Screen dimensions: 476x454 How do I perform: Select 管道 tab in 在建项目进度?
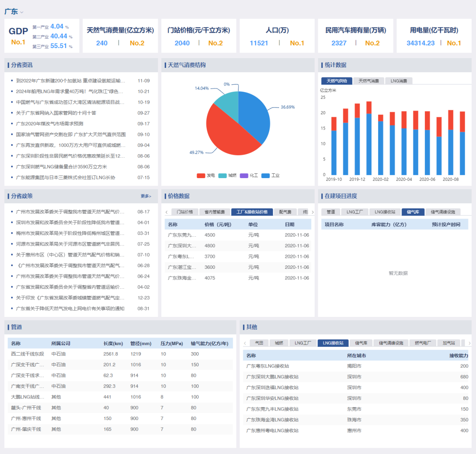pyautogui.click(x=331, y=212)
